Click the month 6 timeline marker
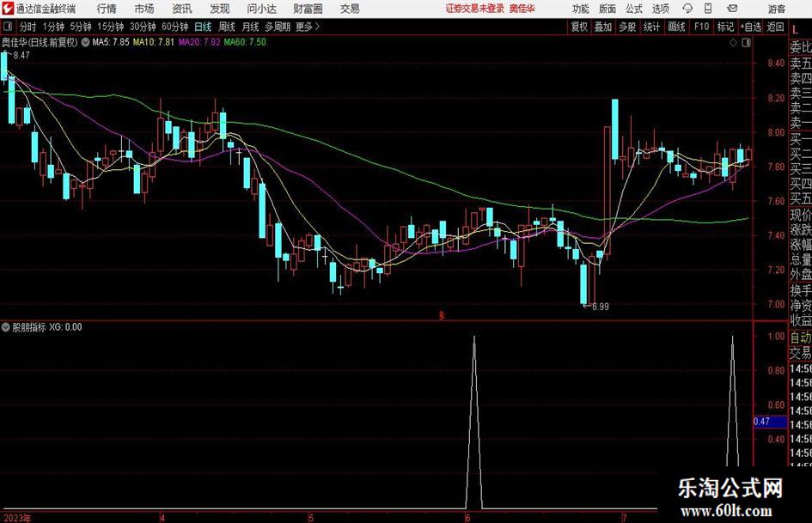Screen dimensions: 812x523 click(467, 518)
